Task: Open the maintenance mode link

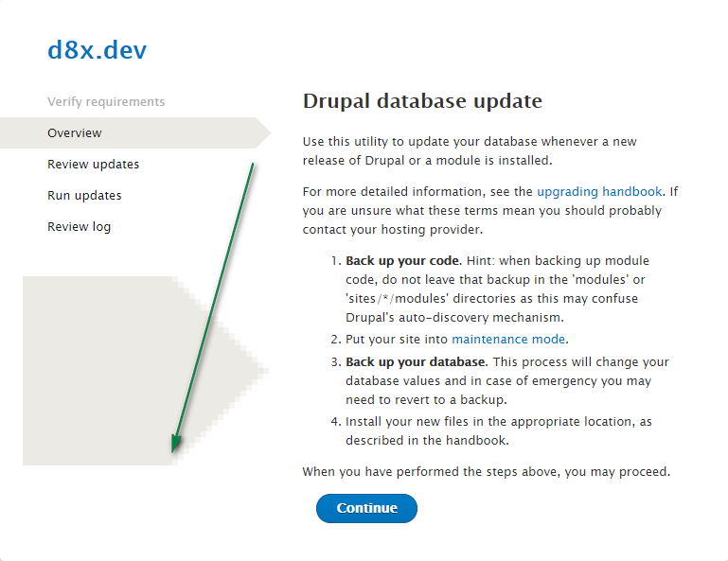Action: pyautogui.click(x=508, y=340)
